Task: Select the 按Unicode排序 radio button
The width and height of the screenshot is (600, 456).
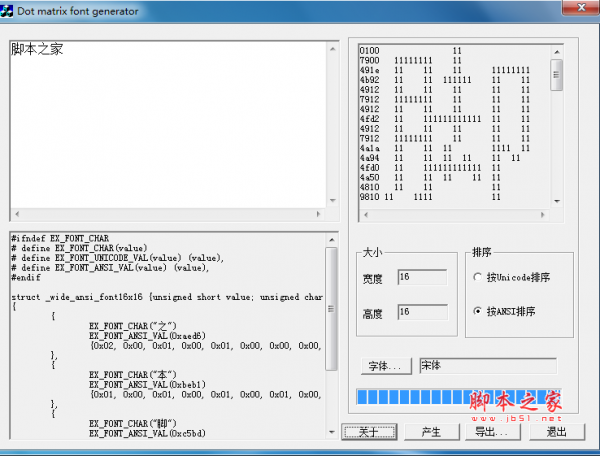Action: pos(478,277)
